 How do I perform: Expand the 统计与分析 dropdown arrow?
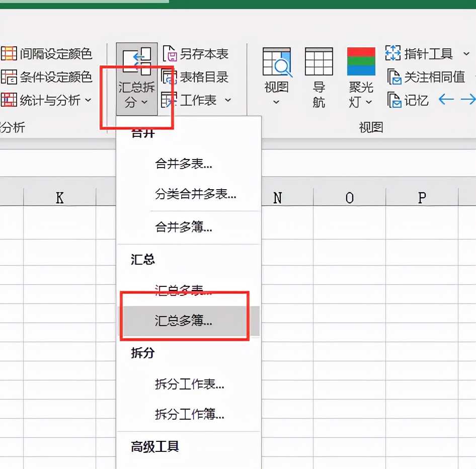coord(88,100)
